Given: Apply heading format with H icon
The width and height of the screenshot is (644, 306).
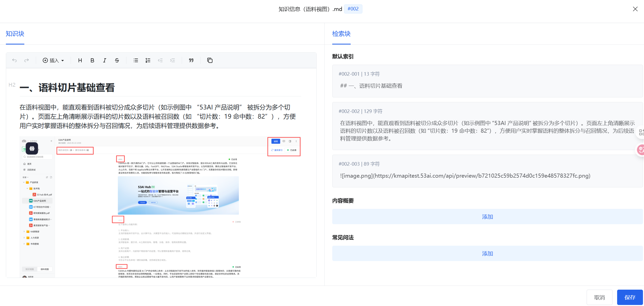Looking at the screenshot, I should (x=80, y=60).
